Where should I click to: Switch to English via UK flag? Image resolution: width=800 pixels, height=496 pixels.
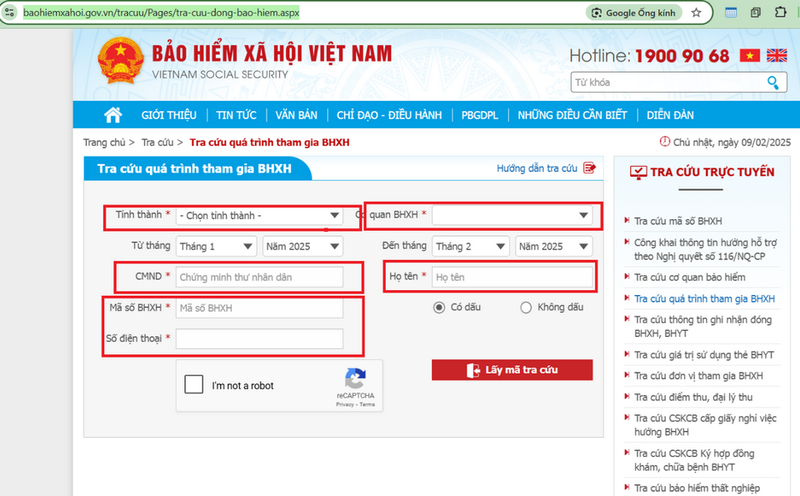[777, 55]
